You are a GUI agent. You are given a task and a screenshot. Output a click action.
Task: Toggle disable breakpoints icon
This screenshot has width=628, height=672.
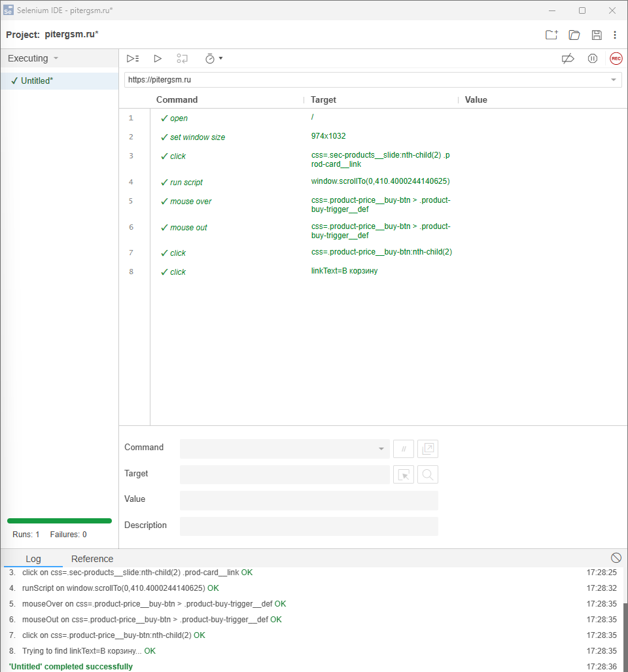pos(568,58)
